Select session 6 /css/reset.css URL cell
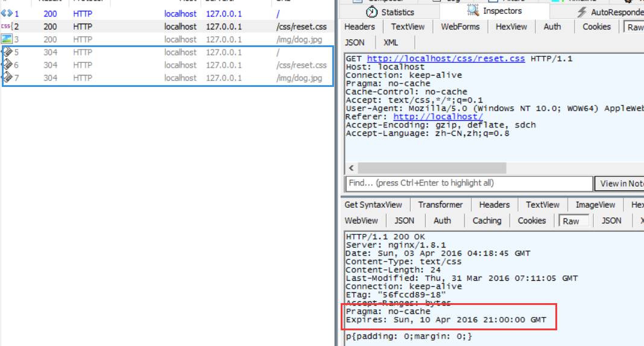 pyautogui.click(x=301, y=65)
